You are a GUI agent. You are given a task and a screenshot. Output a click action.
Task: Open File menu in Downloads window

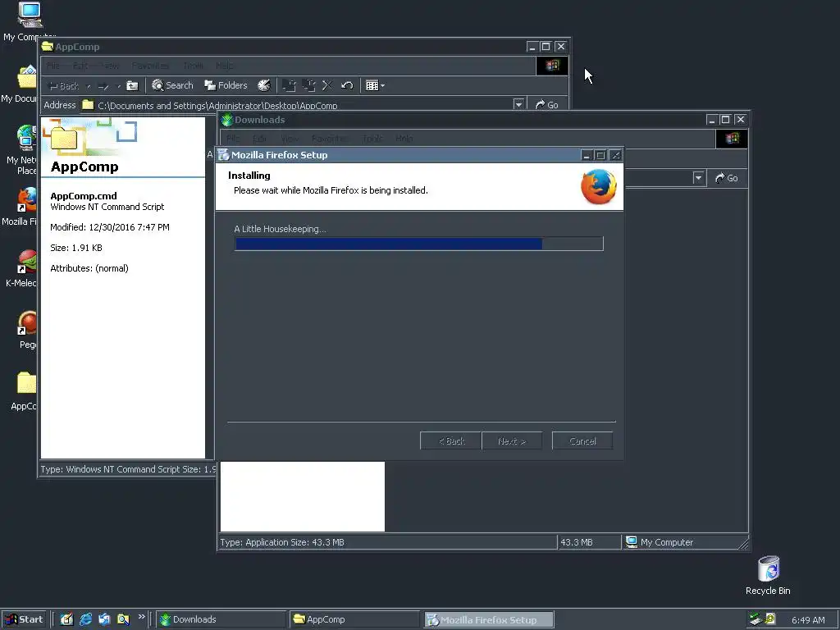pyautogui.click(x=233, y=138)
